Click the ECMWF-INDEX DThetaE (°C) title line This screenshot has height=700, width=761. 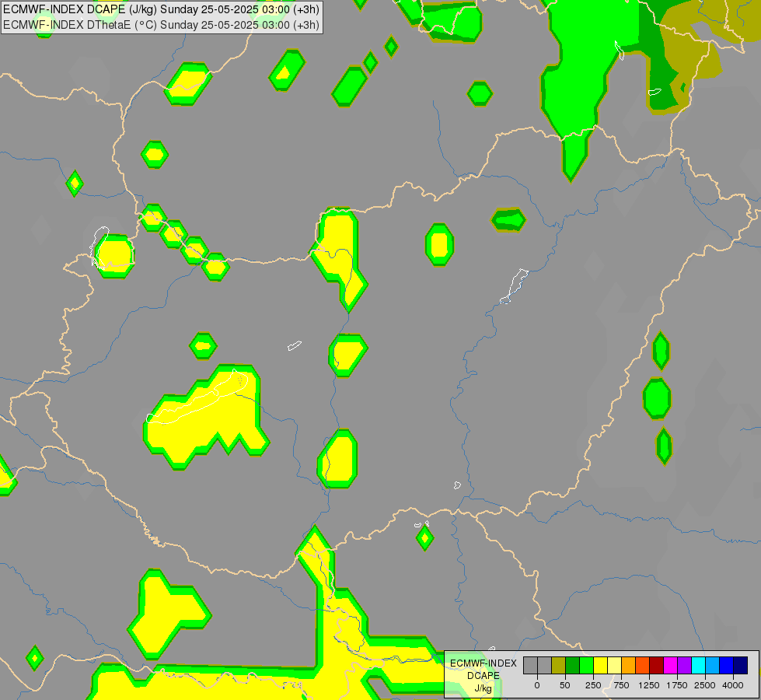click(161, 24)
